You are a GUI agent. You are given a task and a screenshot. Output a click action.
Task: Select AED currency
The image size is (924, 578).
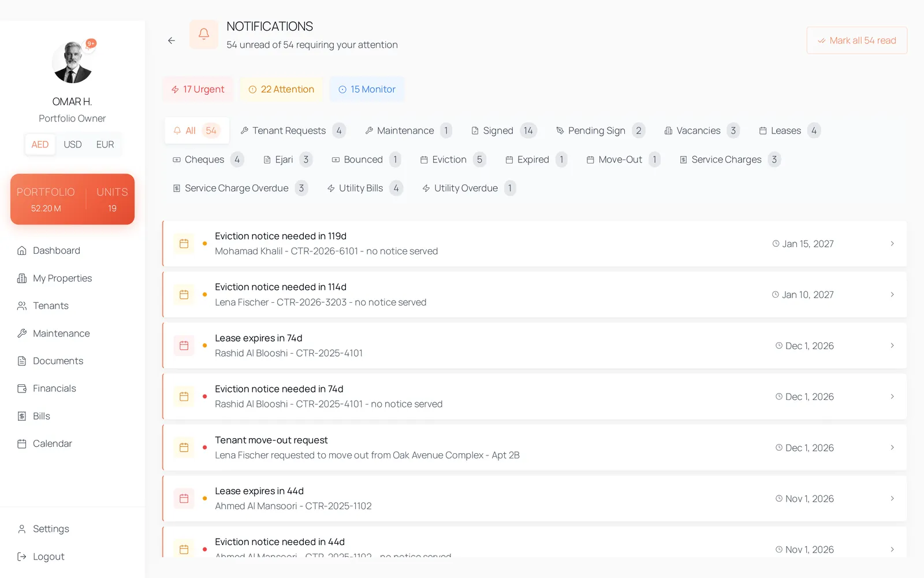coord(40,144)
